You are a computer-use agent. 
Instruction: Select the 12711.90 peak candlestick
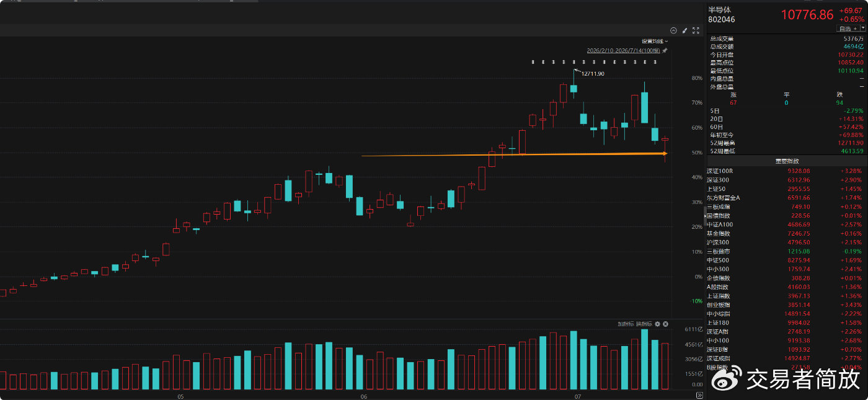[573, 89]
